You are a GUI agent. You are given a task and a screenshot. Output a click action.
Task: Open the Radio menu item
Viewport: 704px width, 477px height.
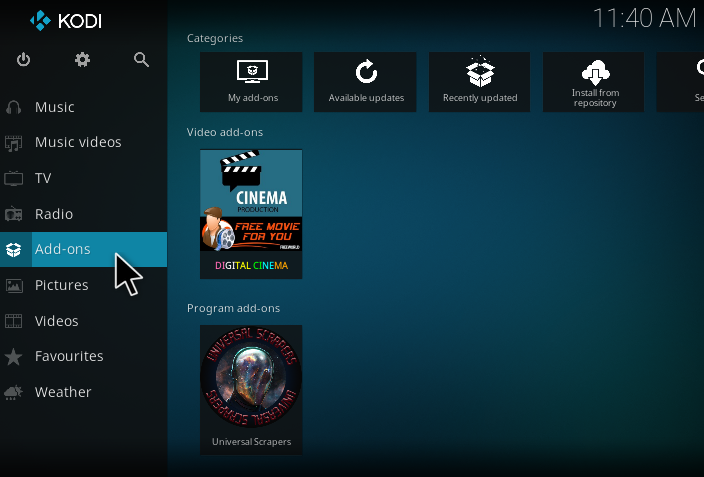[84, 214]
